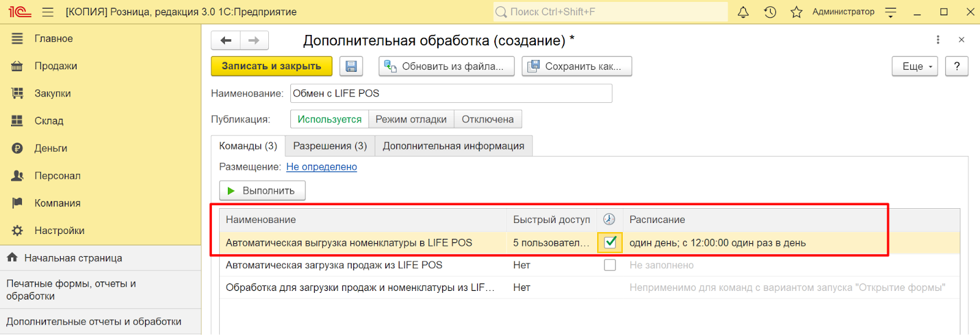980x335 pixels.
Task: Select row Автоматическая загрузка продаж из LIFE POS
Action: coord(590,265)
